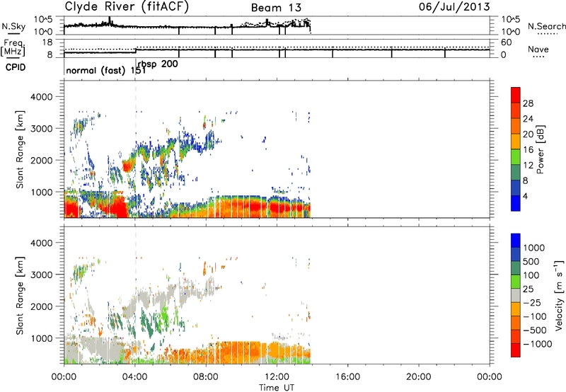Screen dimensions: 566x392
Task: Select the '12:00' time tick label
Action: pyautogui.click(x=277, y=377)
